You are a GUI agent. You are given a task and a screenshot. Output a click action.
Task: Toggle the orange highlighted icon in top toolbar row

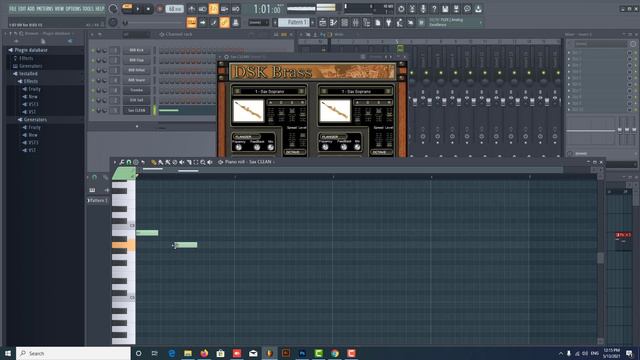coord(213,9)
